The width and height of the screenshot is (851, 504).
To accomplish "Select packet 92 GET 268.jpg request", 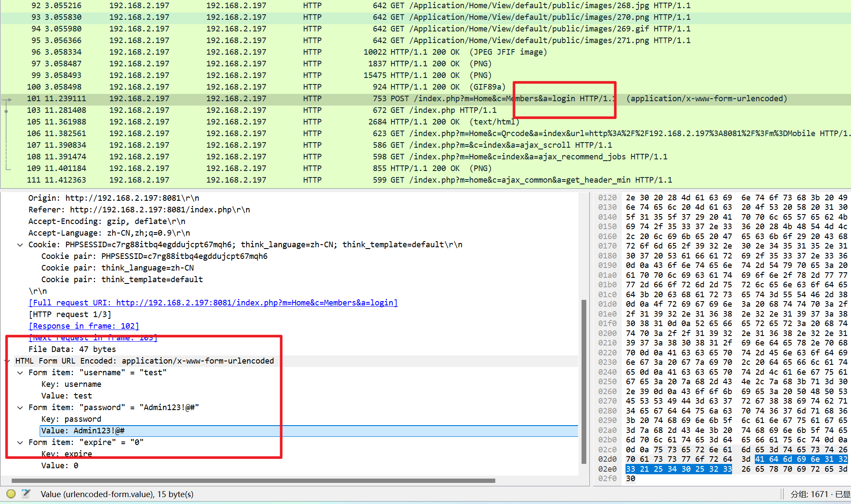I will click(425, 6).
